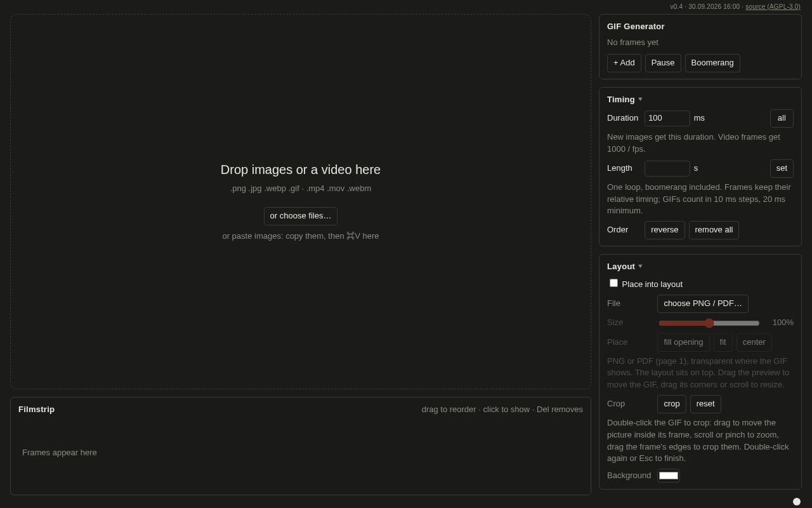The image size is (812, 508).
Task: Select center placement
Action: pyautogui.click(x=754, y=342)
